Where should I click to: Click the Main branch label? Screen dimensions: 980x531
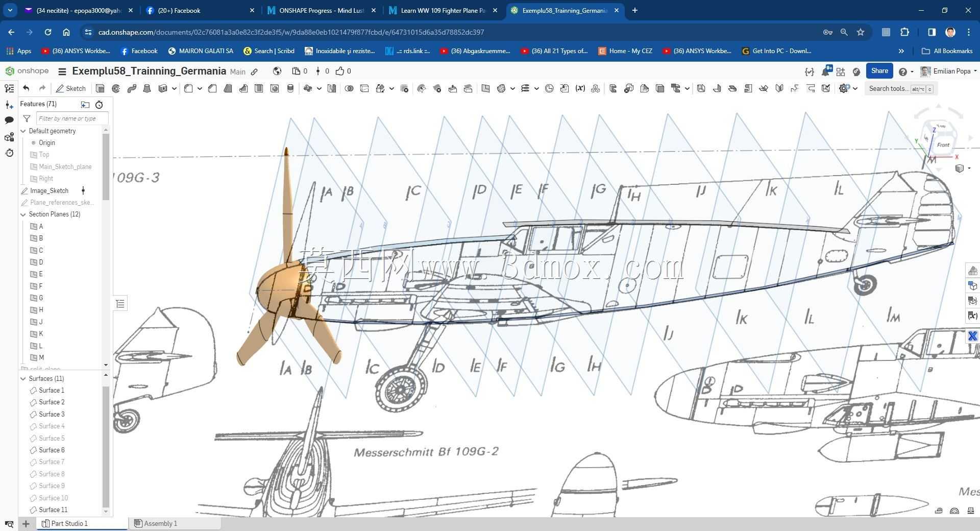click(237, 72)
